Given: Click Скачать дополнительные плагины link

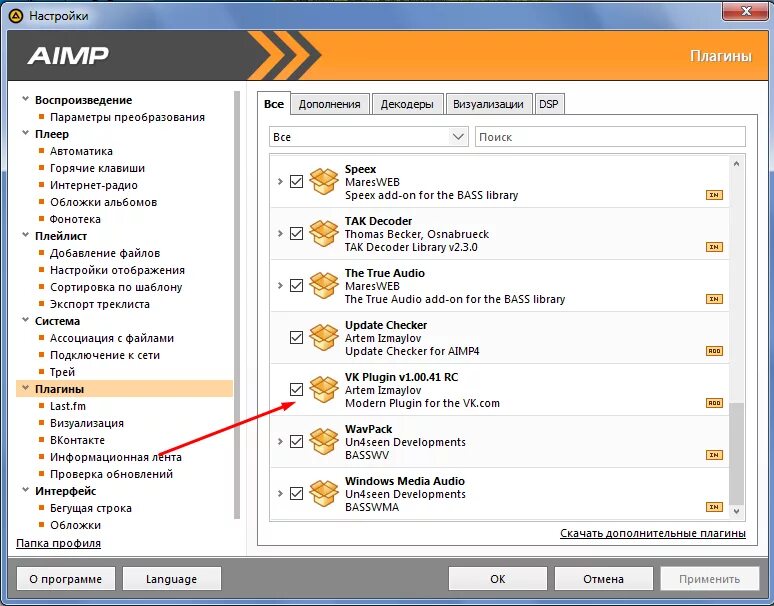Looking at the screenshot, I should pyautogui.click(x=653, y=533).
